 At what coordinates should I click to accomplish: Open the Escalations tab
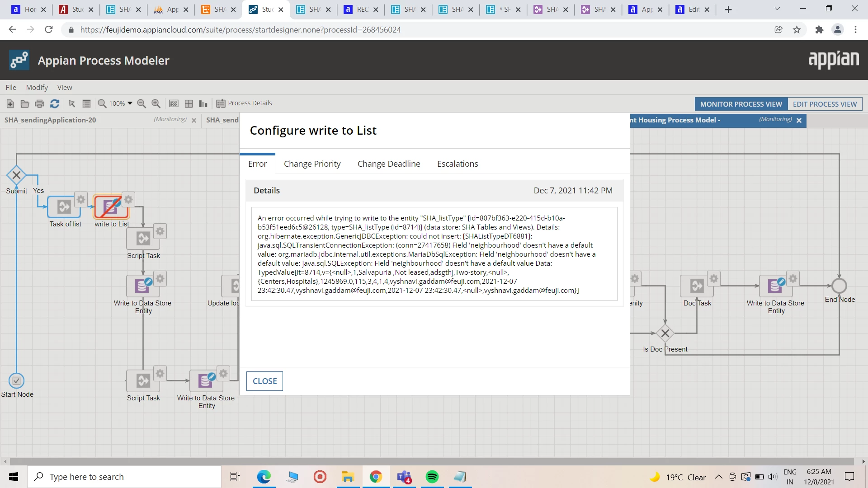click(x=458, y=164)
